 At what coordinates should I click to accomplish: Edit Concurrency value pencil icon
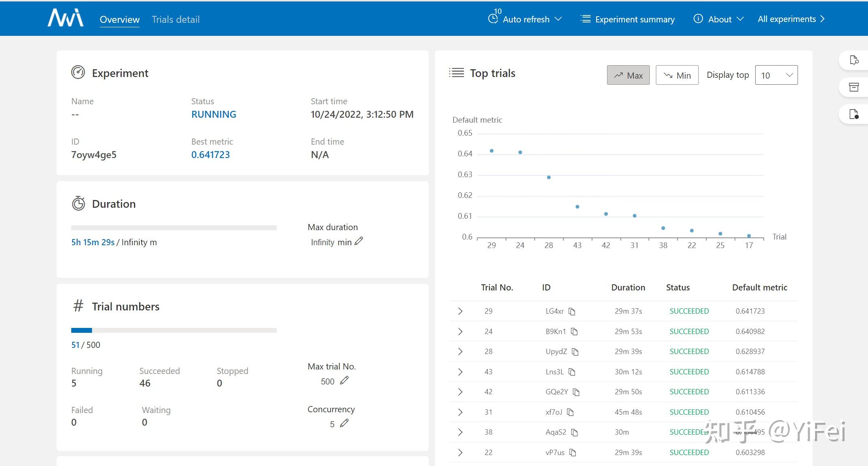pos(344,423)
